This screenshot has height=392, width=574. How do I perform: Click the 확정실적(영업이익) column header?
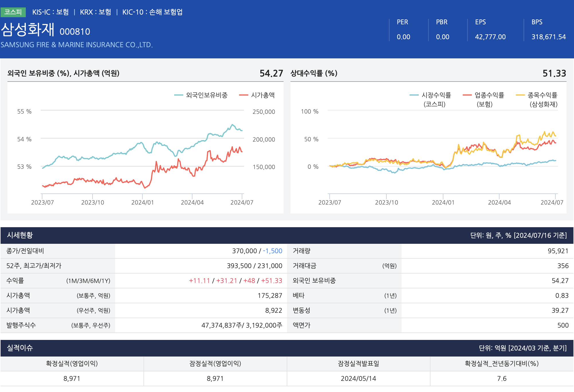72,364
